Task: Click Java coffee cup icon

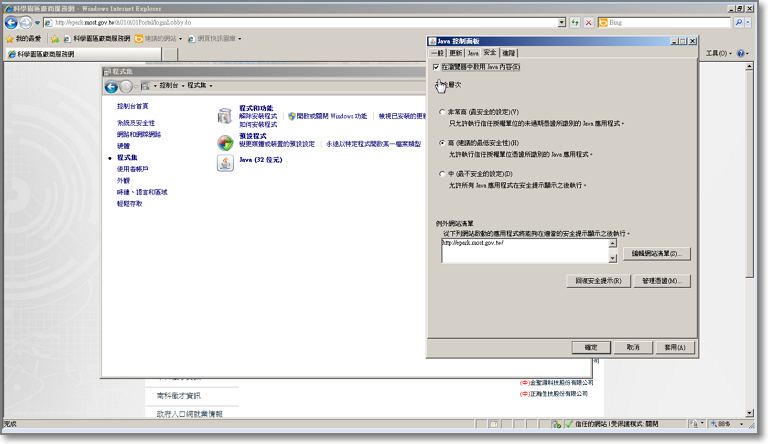Action: click(225, 163)
